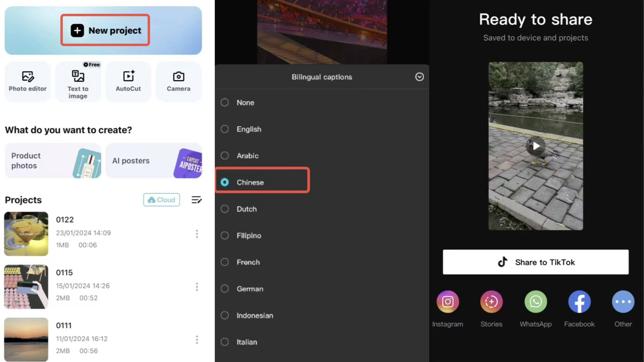This screenshot has width=644, height=362.
Task: Open the AI posters card
Action: (x=154, y=161)
